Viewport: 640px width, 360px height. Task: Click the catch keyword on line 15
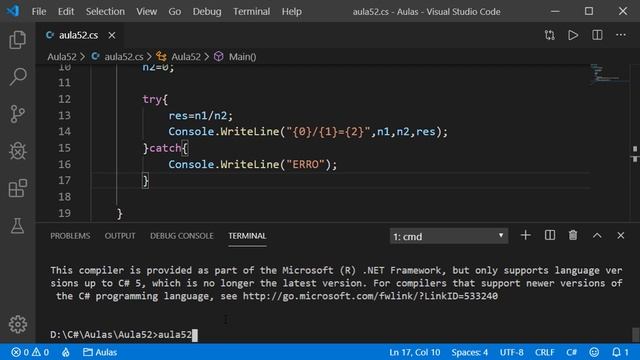click(x=165, y=148)
